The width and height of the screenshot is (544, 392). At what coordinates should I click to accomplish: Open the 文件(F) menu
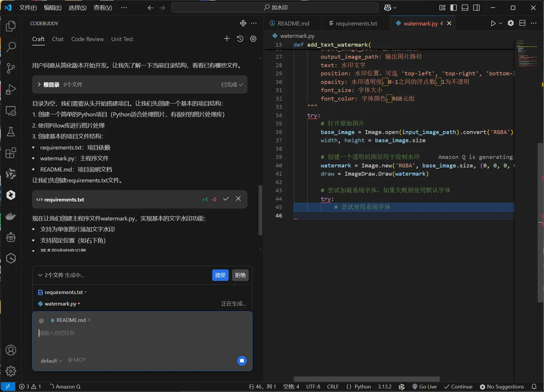click(28, 7)
